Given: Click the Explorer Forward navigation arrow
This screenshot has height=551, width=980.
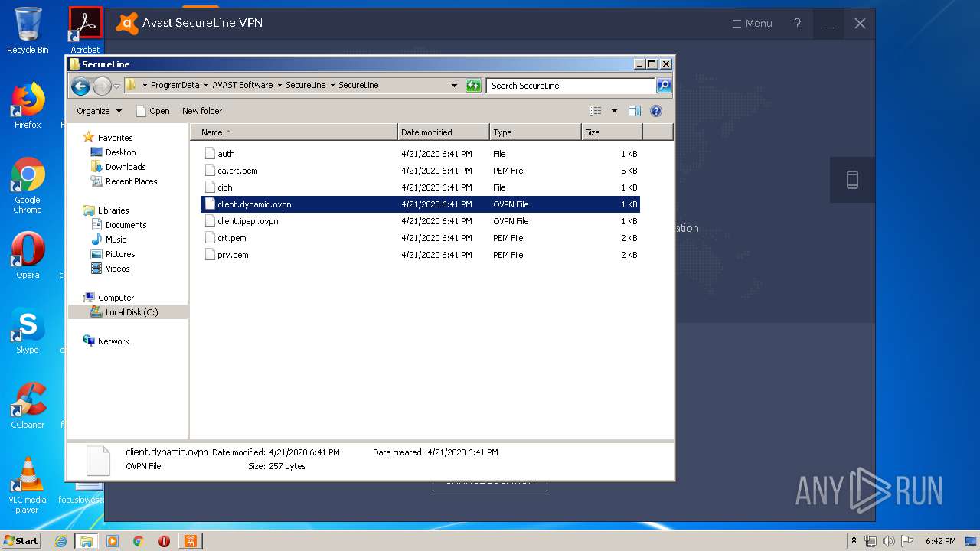Looking at the screenshot, I should coord(102,86).
